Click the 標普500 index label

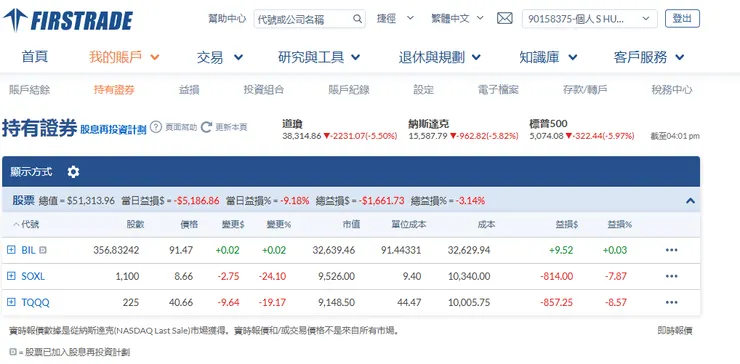pyautogui.click(x=548, y=124)
